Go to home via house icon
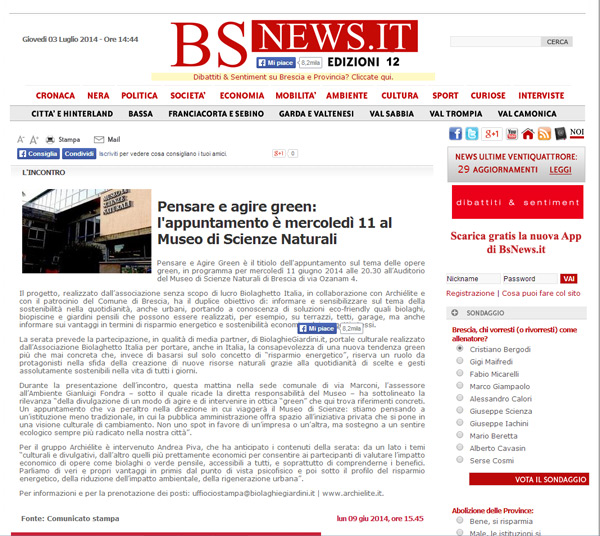Screen dimensions: 600x536 [x=528, y=134]
